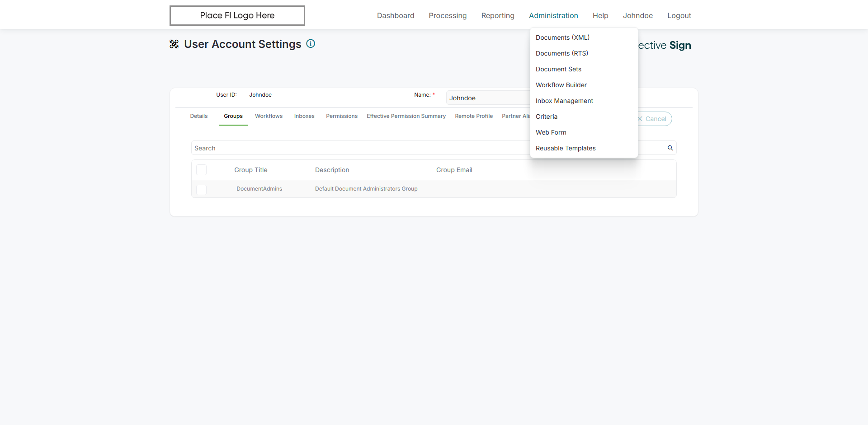Click the Logout link
Viewport: 868px width, 425px height.
click(679, 15)
